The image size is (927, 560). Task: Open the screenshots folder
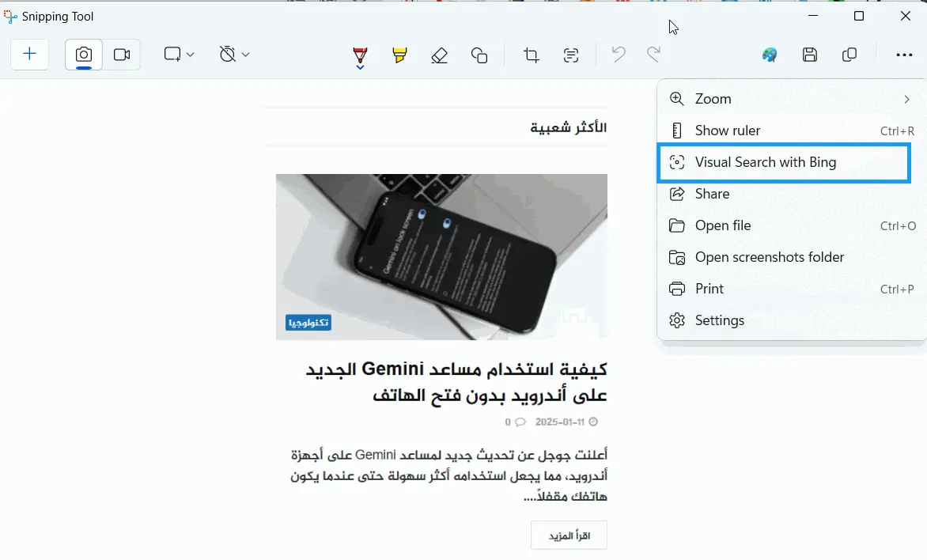(x=769, y=256)
